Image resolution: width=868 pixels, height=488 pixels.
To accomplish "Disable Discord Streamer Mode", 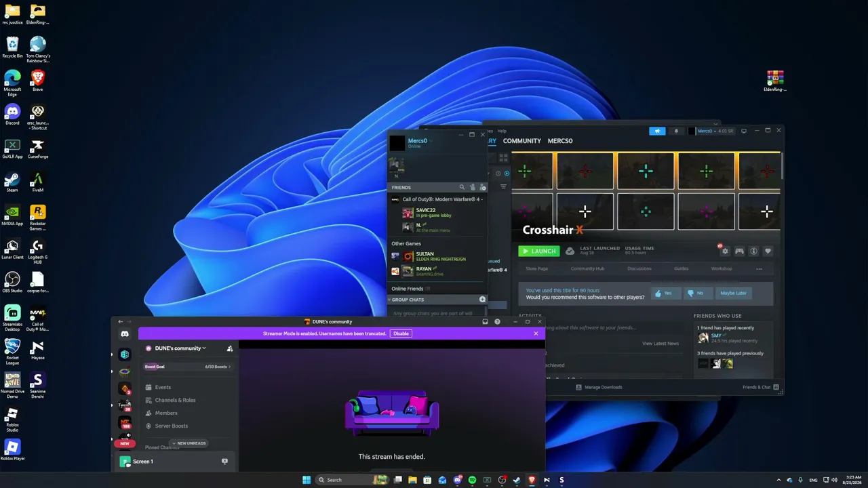I will pyautogui.click(x=401, y=333).
